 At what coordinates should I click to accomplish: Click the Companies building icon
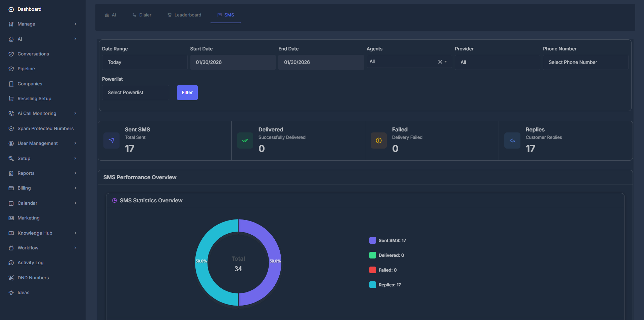click(11, 84)
